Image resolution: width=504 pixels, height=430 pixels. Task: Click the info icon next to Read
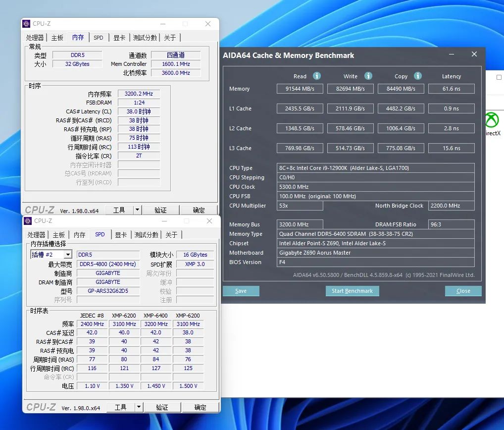pyautogui.click(x=317, y=76)
